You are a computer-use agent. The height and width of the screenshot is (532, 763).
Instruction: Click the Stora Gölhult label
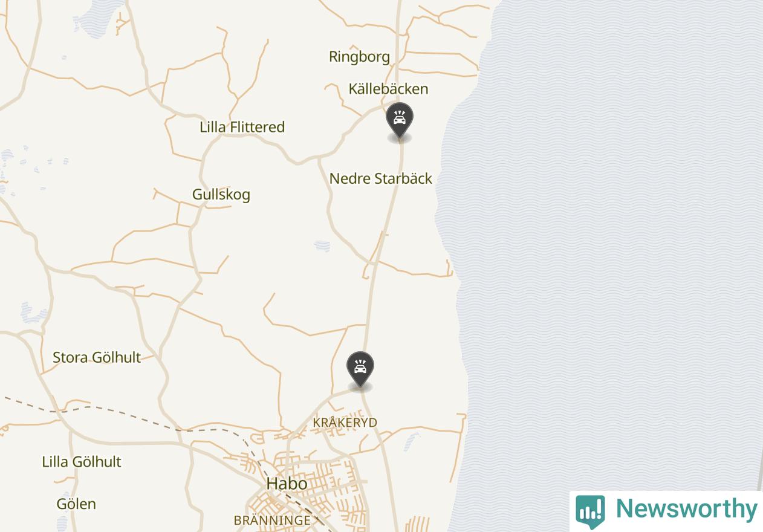click(x=97, y=357)
